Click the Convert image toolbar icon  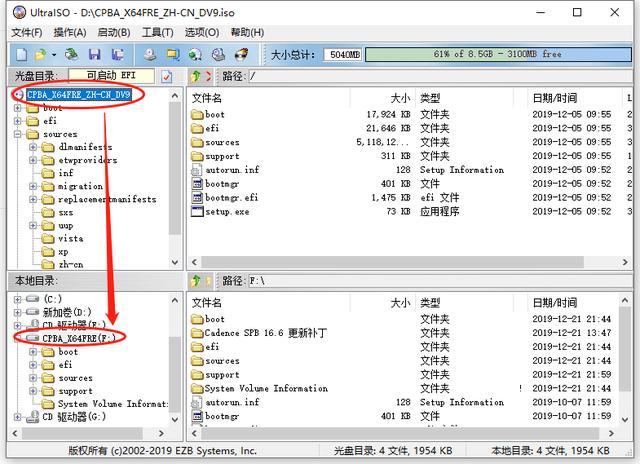[173, 54]
